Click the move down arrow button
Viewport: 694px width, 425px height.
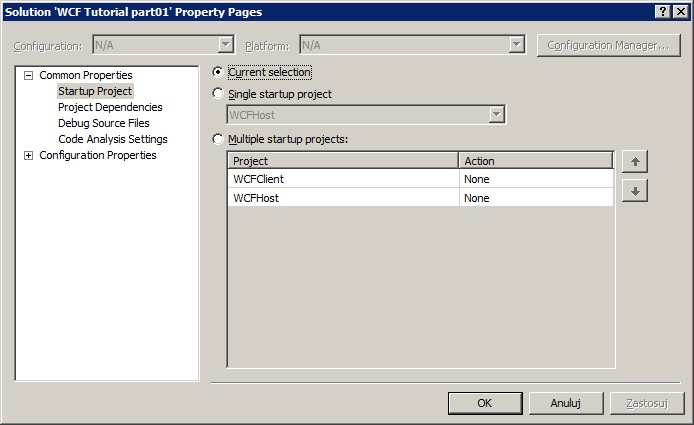pos(633,191)
